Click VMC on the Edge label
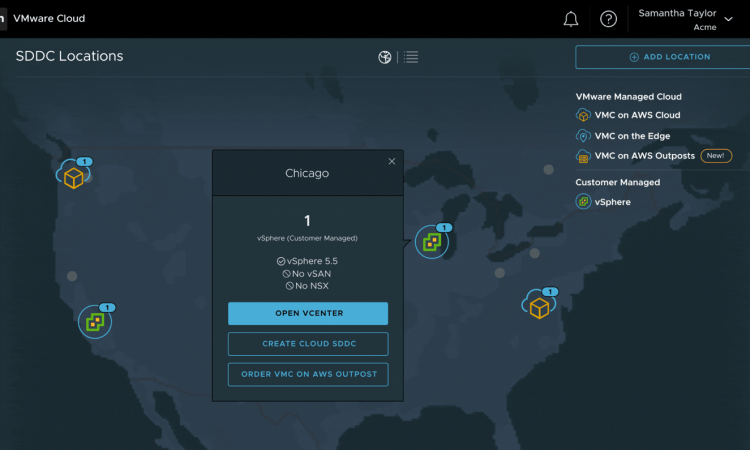750x450 pixels. (632, 136)
